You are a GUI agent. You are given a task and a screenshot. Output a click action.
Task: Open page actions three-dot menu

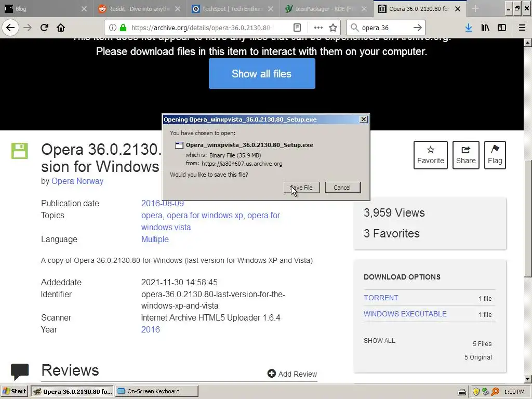318,28
